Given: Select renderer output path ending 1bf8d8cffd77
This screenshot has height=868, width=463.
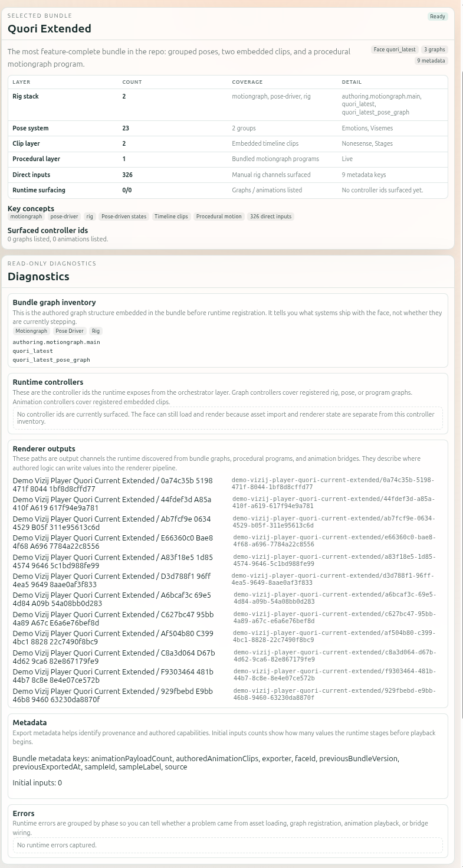Looking at the screenshot, I should pyautogui.click(x=333, y=484).
